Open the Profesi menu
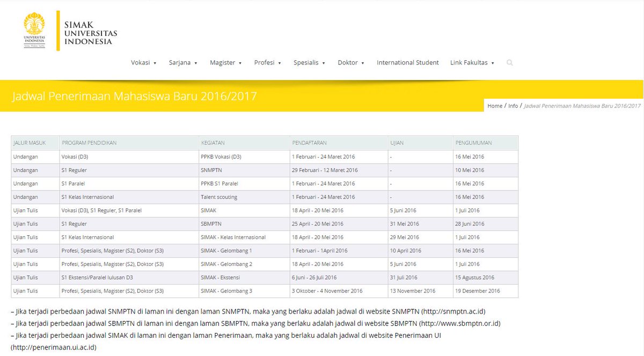 point(268,63)
